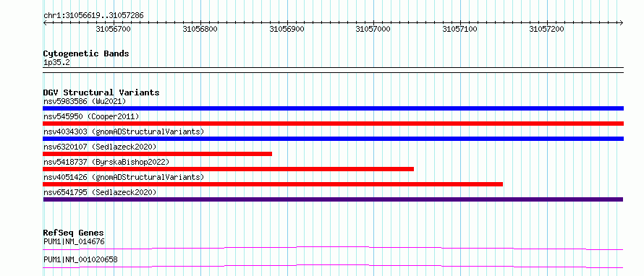Click ruler position 31057200
The image size is (644, 276).
(x=546, y=29)
